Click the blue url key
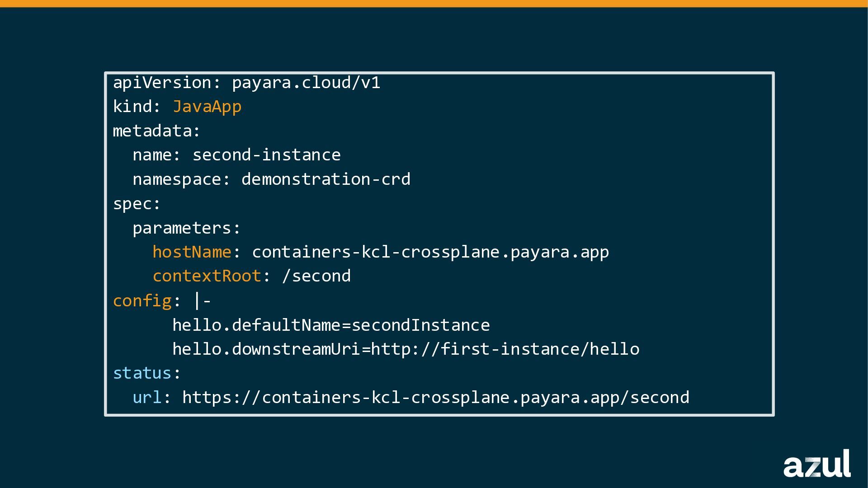Screen dimensions: 868x488 (x=147, y=398)
